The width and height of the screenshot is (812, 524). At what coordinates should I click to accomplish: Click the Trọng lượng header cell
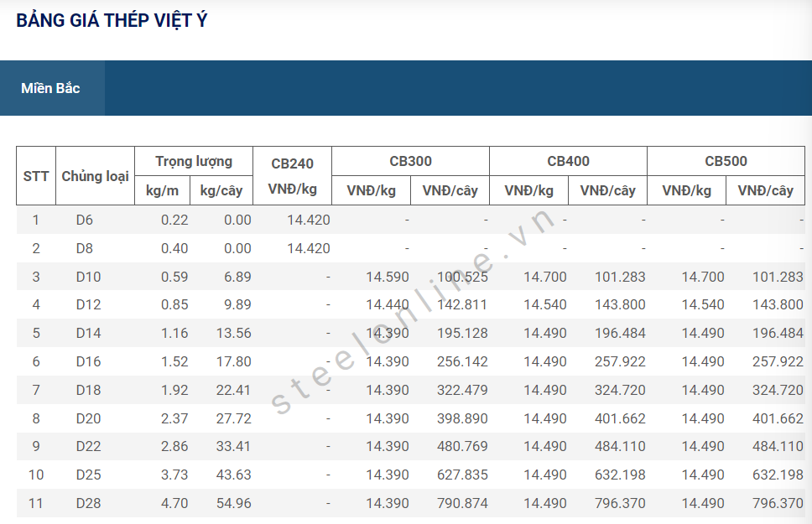click(x=194, y=162)
